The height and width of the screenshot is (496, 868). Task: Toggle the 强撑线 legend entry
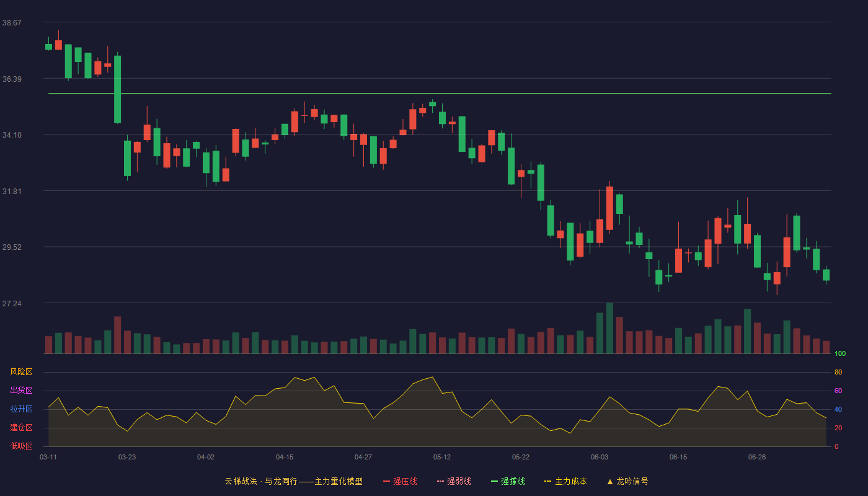508,481
